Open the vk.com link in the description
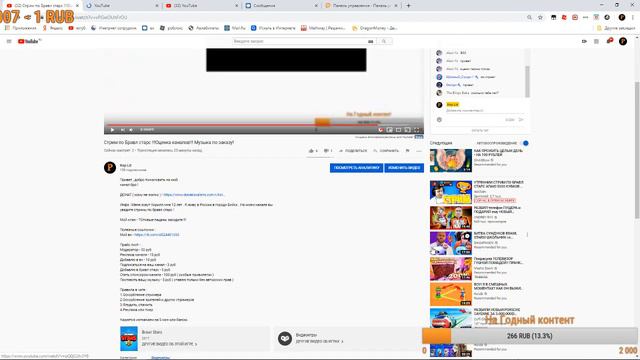The image size is (640, 360). pos(156,235)
